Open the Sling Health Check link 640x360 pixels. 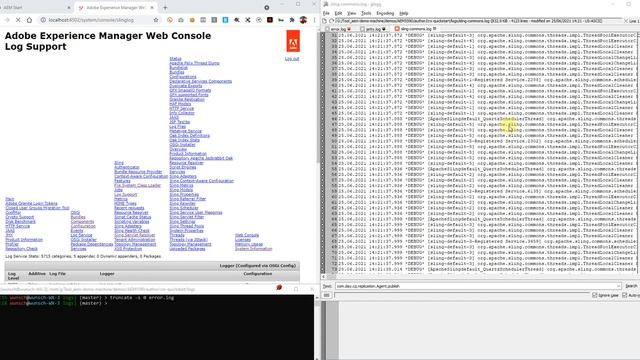[x=132, y=231]
